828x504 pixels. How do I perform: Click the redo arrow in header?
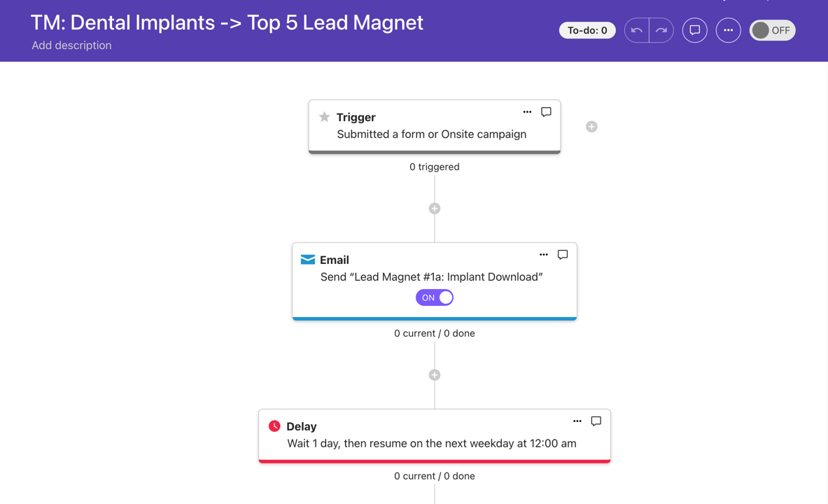pos(661,30)
